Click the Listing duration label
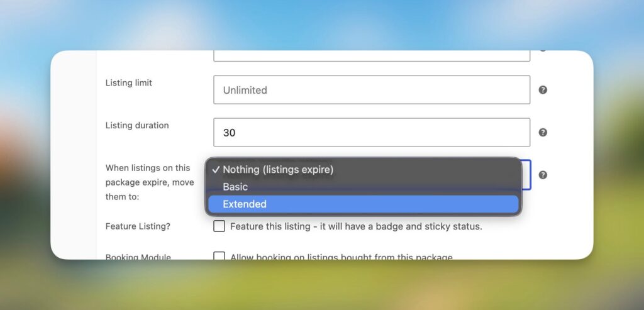644x310 pixels. (137, 126)
